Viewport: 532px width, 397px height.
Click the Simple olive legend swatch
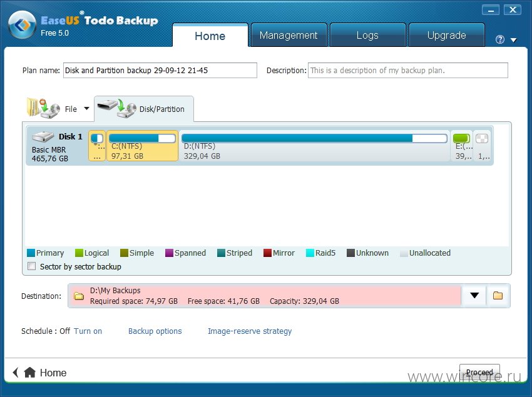124,253
